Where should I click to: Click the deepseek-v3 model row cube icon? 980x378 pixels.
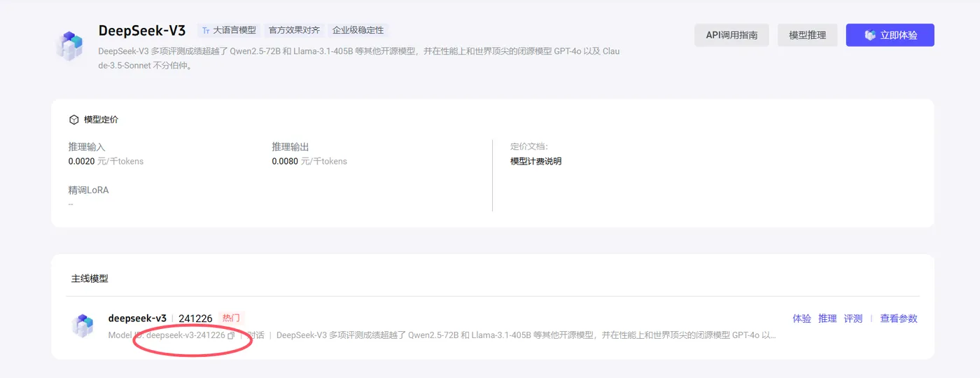[x=83, y=325]
